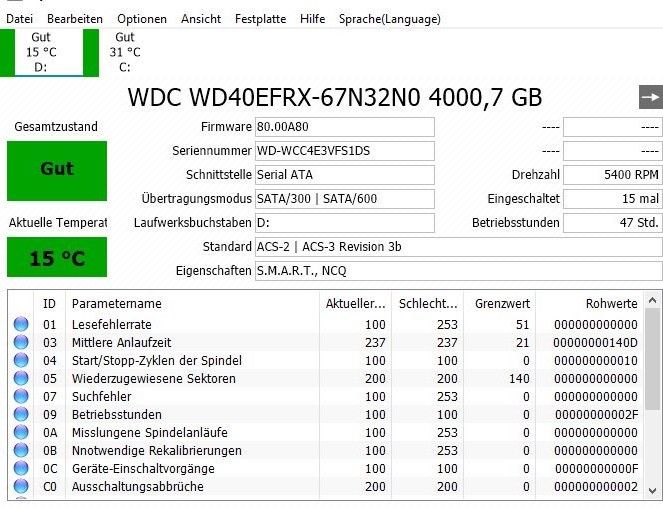Click the Aktueller... column header
Screen dimensions: 663x508
tap(356, 304)
